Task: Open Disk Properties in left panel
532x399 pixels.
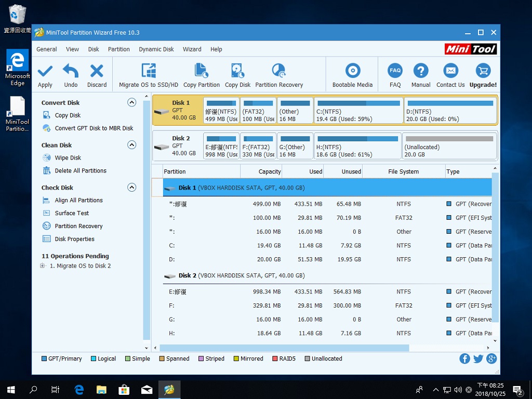Action: click(x=75, y=239)
